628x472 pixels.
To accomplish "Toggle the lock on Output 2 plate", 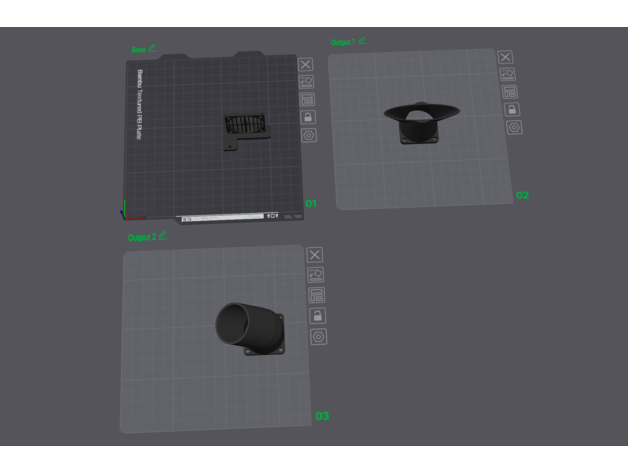I will click(x=317, y=315).
